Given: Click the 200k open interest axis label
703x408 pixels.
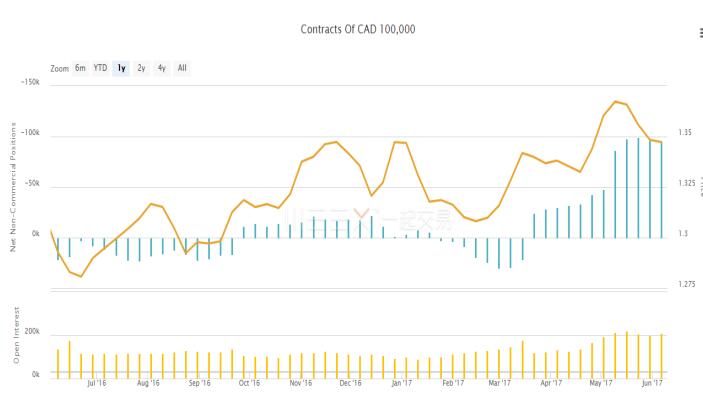Looking at the screenshot, I should [x=31, y=331].
